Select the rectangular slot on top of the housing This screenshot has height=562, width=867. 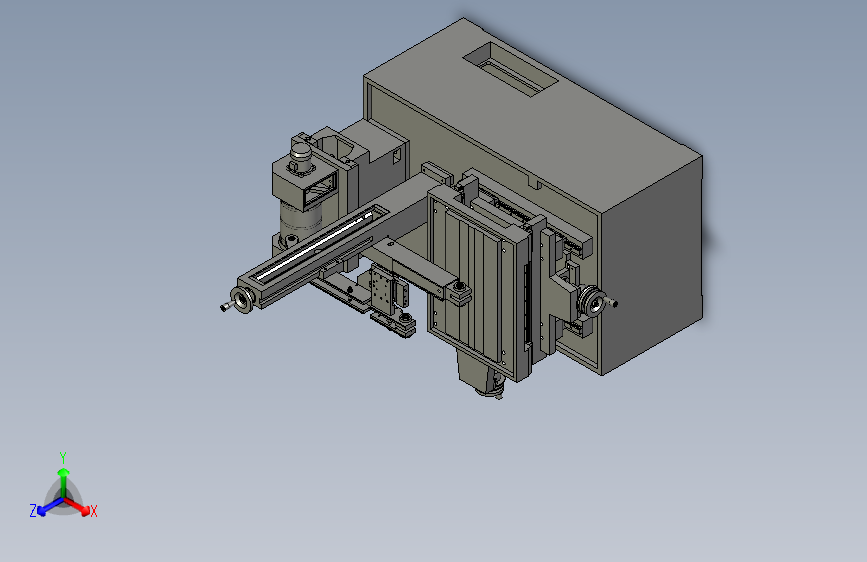510,69
